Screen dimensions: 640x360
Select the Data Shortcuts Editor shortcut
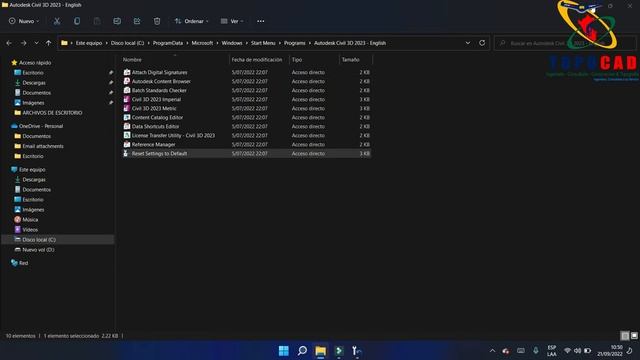[x=247, y=126]
